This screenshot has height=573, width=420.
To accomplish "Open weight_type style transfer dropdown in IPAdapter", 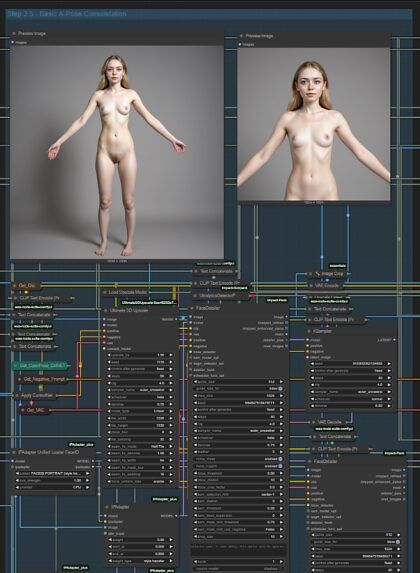I will (x=140, y=561).
